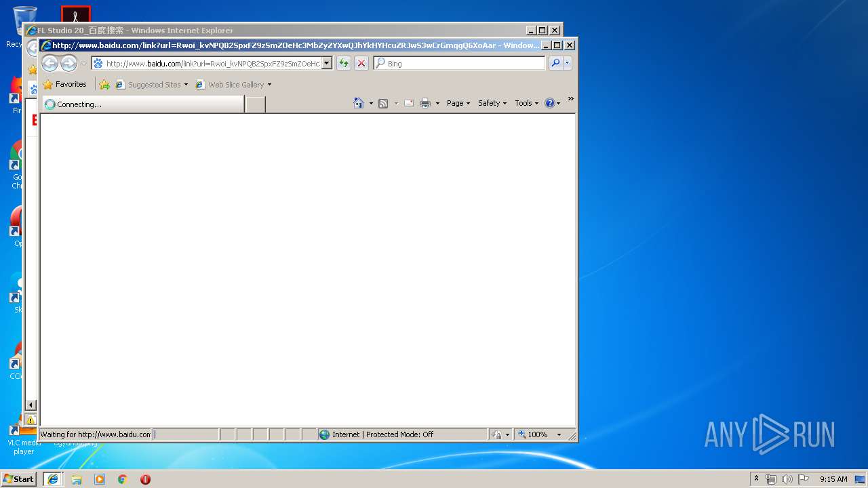Stop loading with the red X button

pyautogui.click(x=361, y=63)
